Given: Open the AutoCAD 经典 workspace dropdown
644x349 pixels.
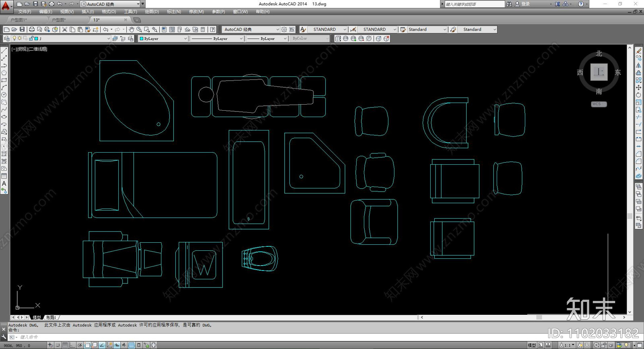Looking at the screenshot, I should (x=251, y=29).
